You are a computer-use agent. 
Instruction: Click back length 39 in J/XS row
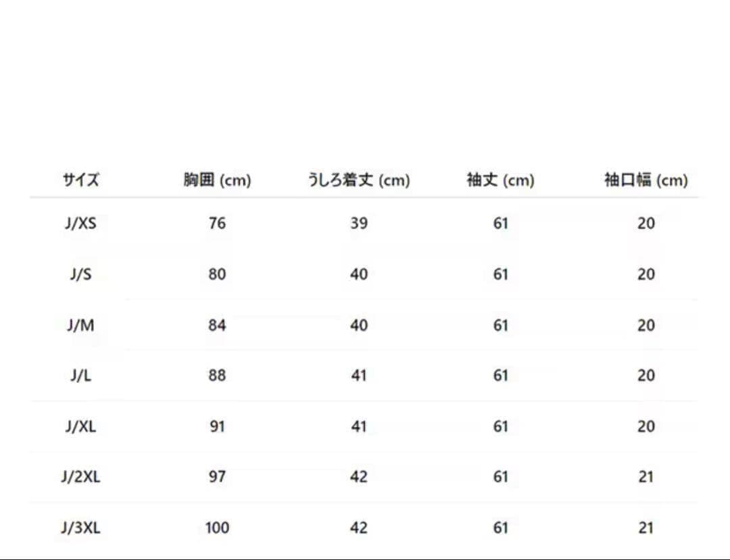pos(359,224)
